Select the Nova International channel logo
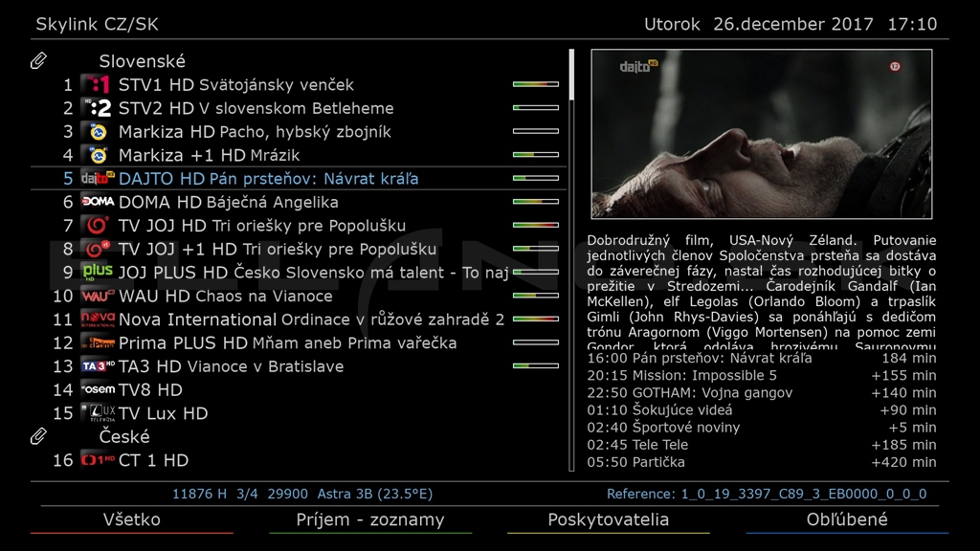 coord(98,320)
